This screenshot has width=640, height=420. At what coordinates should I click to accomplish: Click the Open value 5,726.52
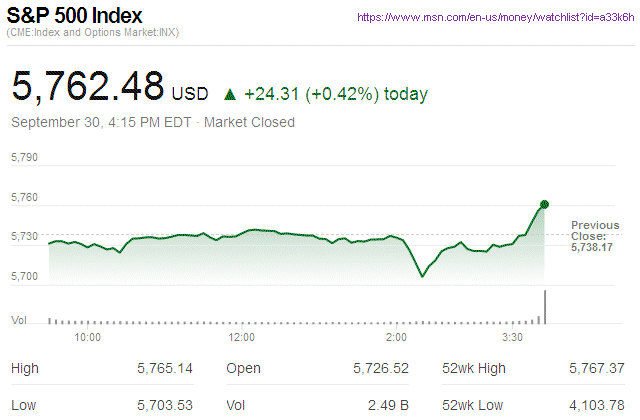pyautogui.click(x=381, y=369)
